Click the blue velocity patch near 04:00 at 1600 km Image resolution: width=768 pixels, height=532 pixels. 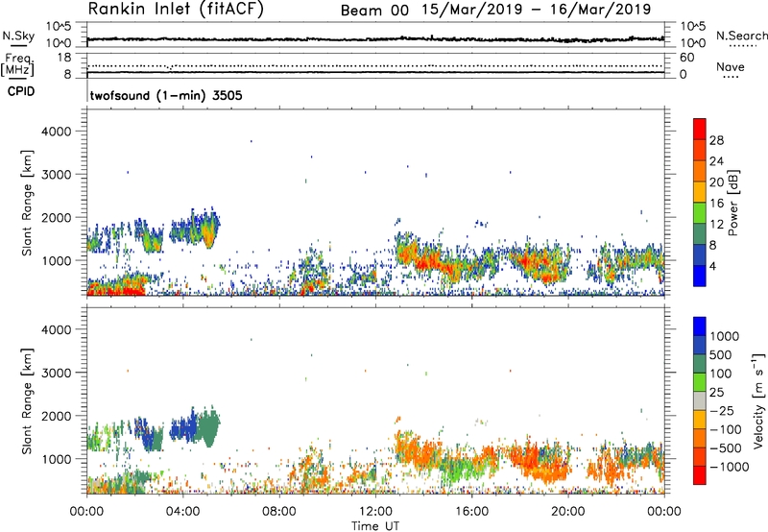pos(183,428)
